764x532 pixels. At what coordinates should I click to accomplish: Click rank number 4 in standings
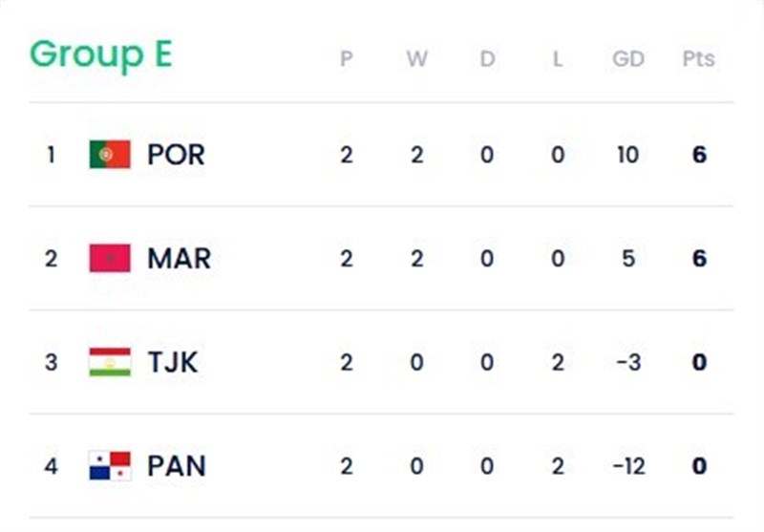(x=51, y=467)
